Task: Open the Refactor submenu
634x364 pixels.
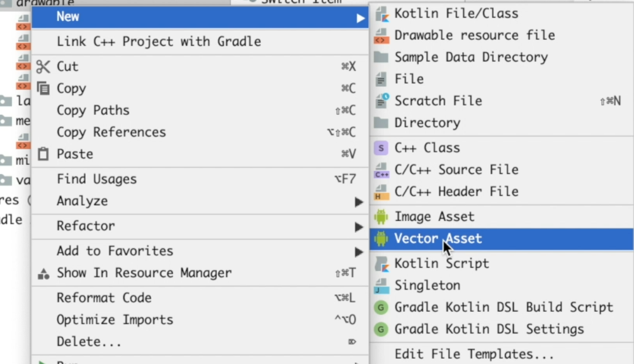Action: tap(360, 227)
